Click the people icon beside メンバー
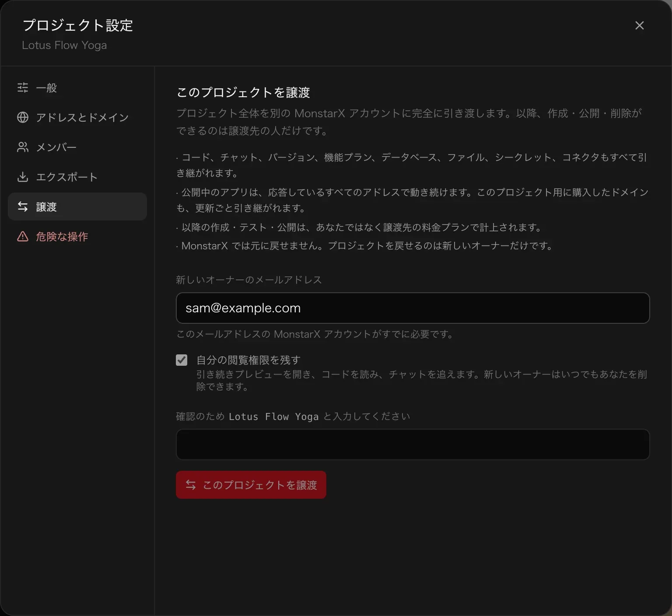The image size is (672, 616). tap(23, 147)
